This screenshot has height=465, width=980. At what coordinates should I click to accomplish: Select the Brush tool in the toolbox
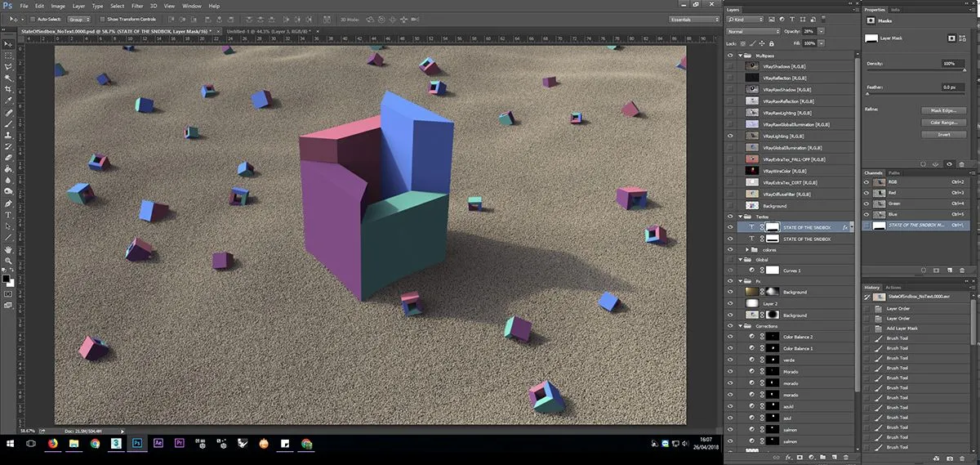coord(10,123)
